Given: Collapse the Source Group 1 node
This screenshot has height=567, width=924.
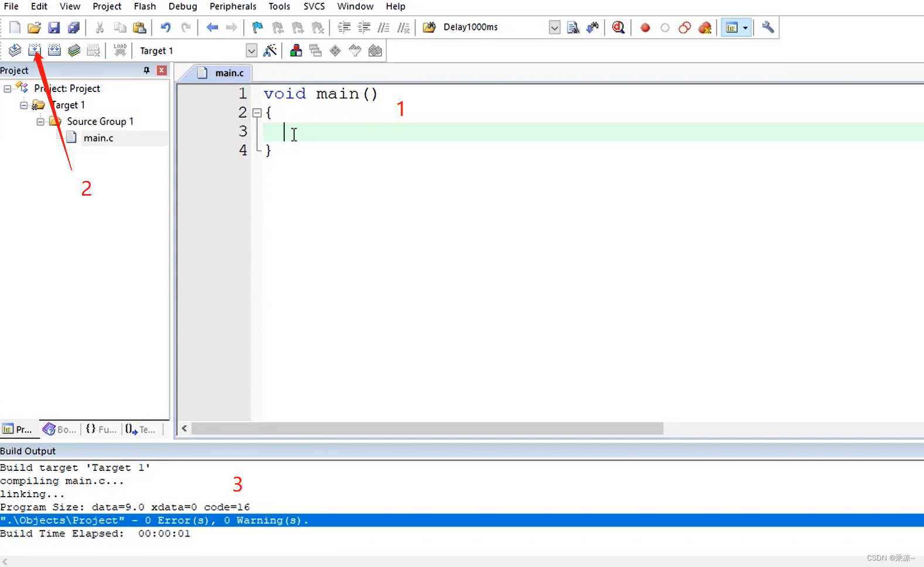Looking at the screenshot, I should 40,122.
